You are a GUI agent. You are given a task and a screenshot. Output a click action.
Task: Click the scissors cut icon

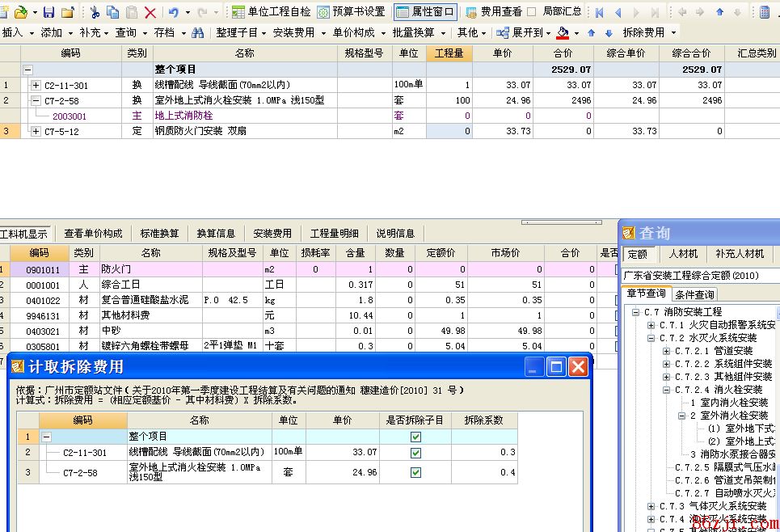(x=95, y=12)
